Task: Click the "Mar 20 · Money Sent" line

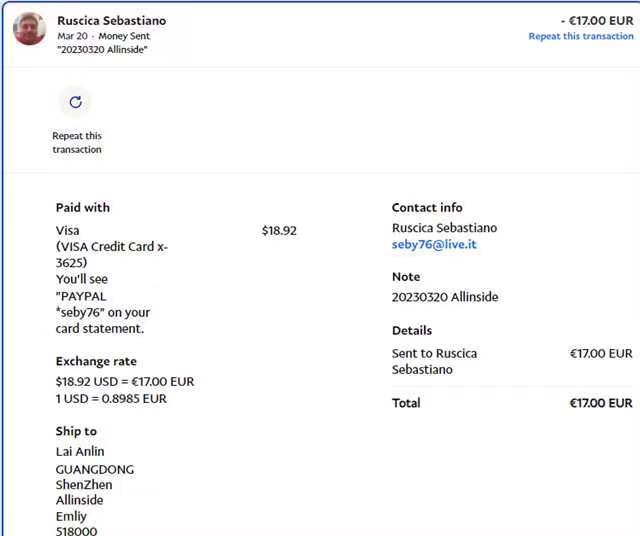Action: (104, 36)
